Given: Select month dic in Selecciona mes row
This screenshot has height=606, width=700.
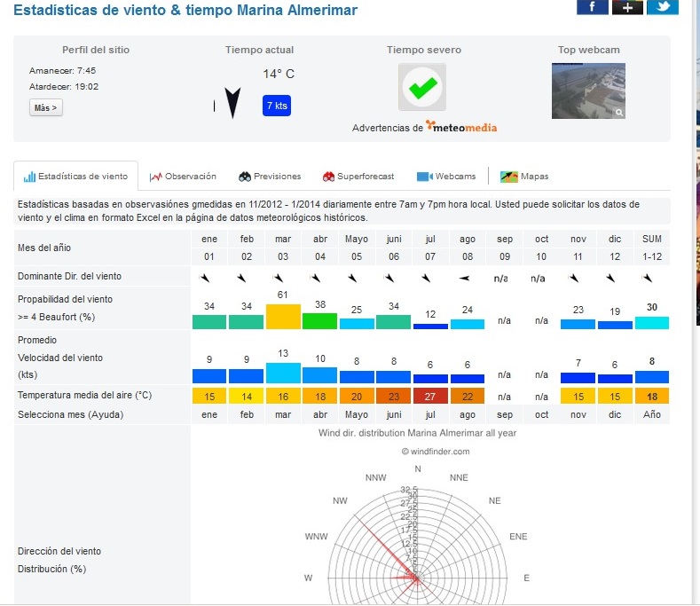Looking at the screenshot, I should [615, 414].
